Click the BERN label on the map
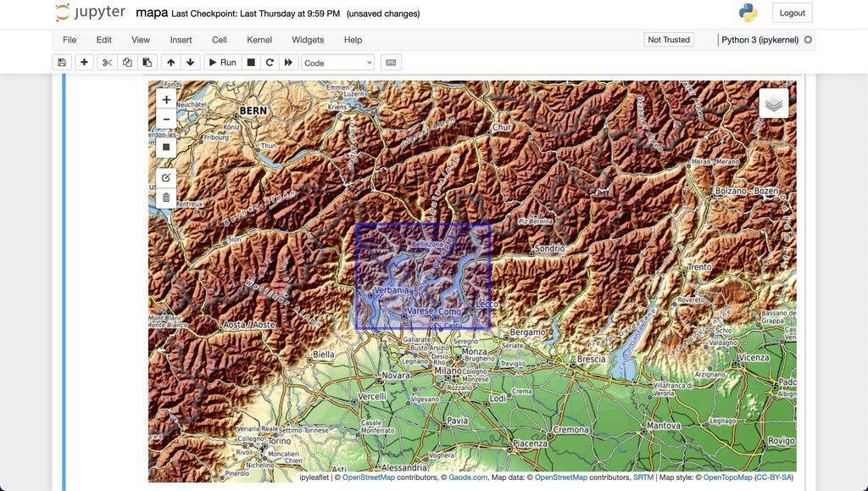Image resolution: width=868 pixels, height=491 pixels. click(253, 111)
